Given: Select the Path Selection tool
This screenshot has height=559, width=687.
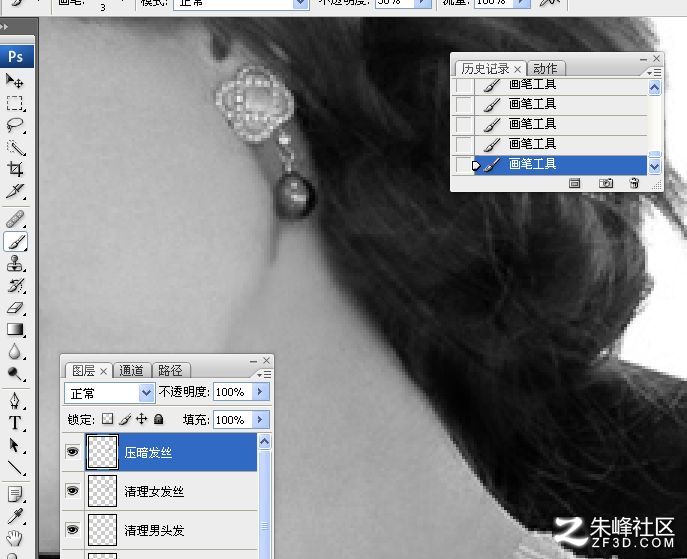Looking at the screenshot, I should point(15,446).
